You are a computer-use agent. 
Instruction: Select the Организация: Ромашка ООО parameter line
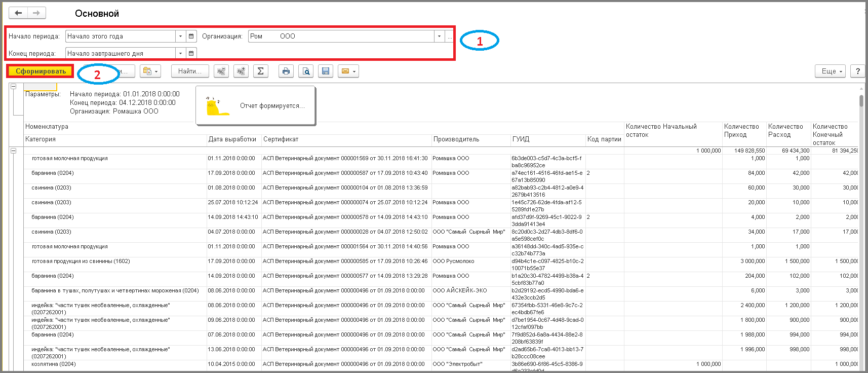pyautogui.click(x=114, y=111)
